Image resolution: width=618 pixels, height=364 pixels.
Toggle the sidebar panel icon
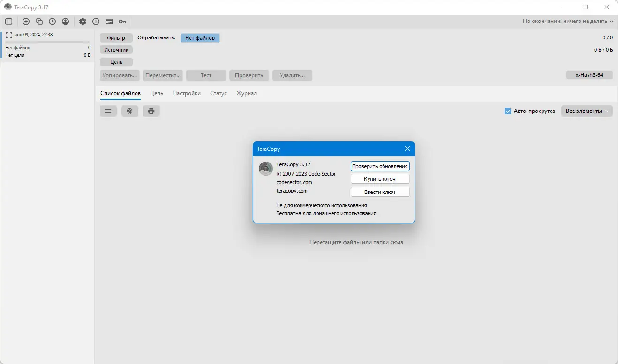pyautogui.click(x=9, y=22)
